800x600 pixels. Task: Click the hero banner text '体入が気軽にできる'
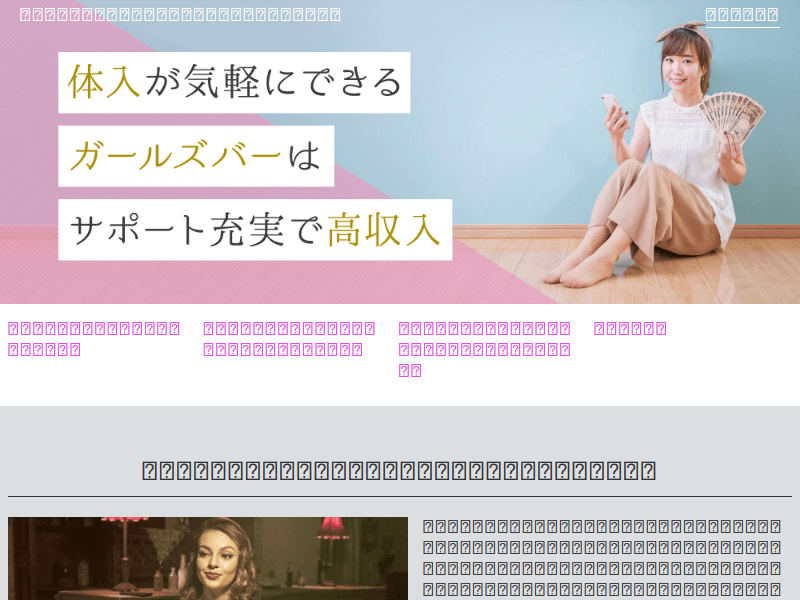[x=234, y=83]
